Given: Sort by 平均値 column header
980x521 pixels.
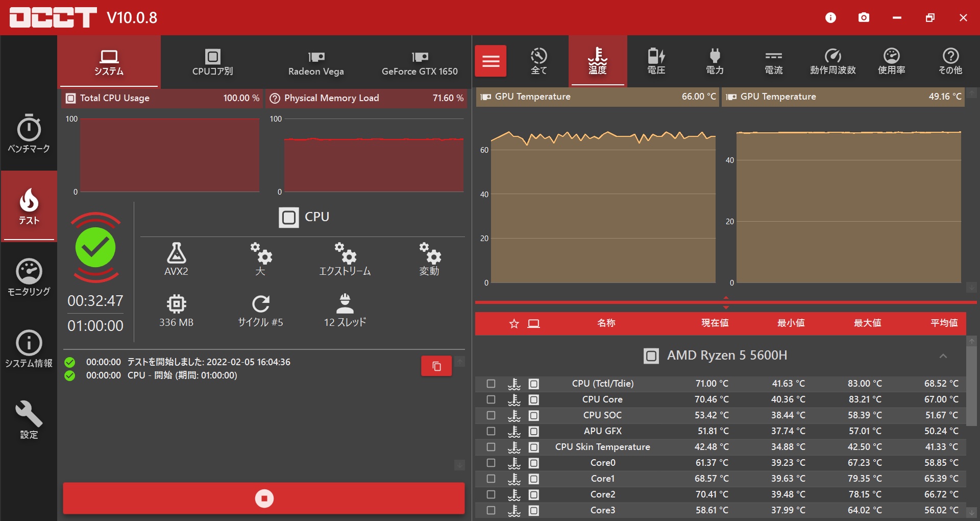Looking at the screenshot, I should click(x=944, y=323).
